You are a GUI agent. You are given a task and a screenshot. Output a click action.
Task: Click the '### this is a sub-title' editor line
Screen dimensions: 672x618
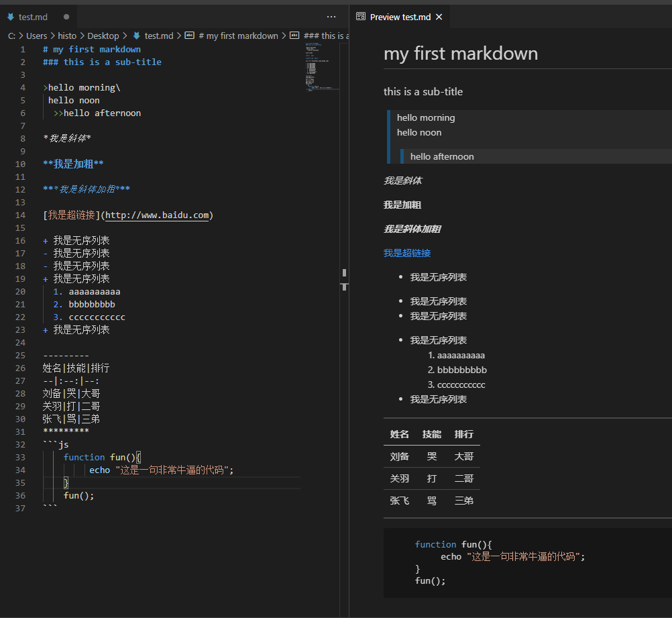point(102,62)
